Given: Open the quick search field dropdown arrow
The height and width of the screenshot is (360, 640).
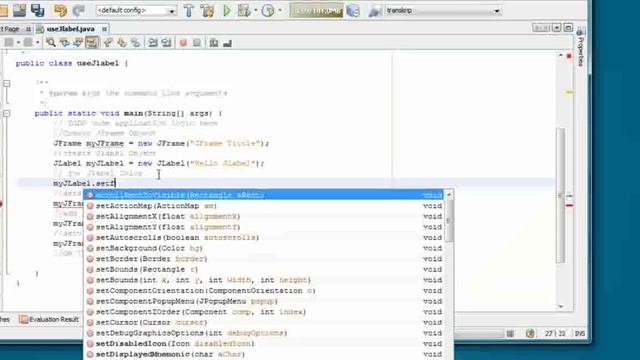Looking at the screenshot, I should coord(497,11).
